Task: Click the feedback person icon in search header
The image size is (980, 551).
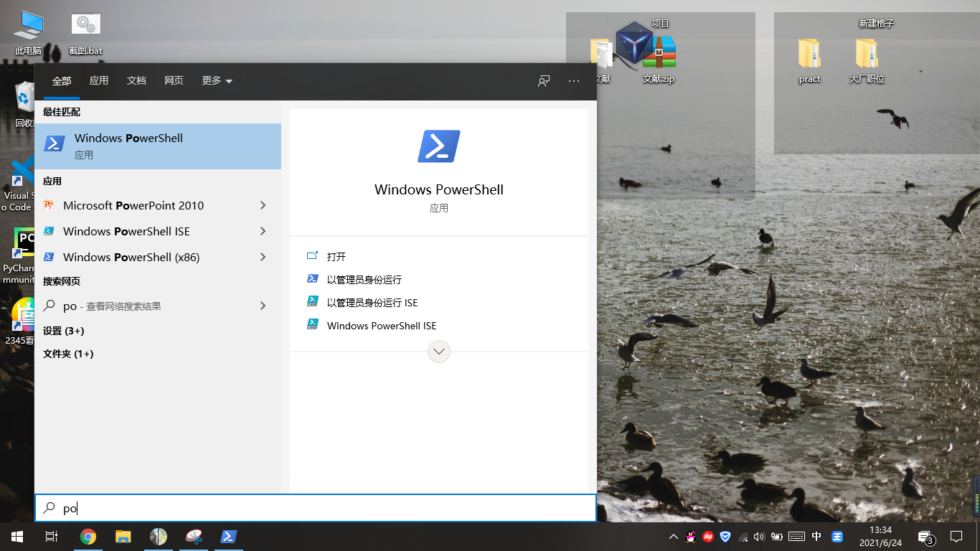Action: tap(544, 81)
